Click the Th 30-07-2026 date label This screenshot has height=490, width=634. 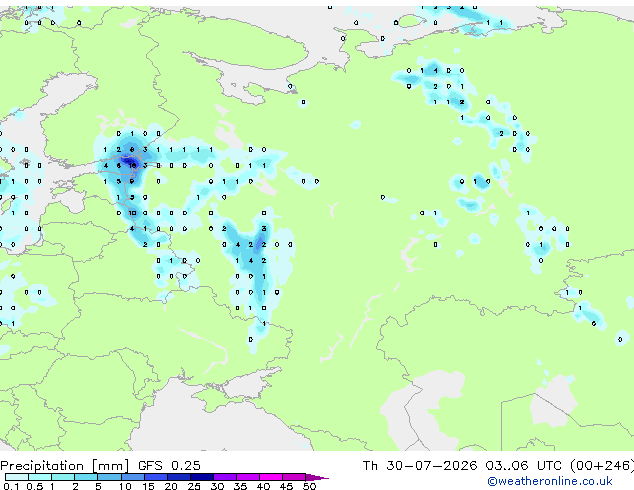[420, 466]
